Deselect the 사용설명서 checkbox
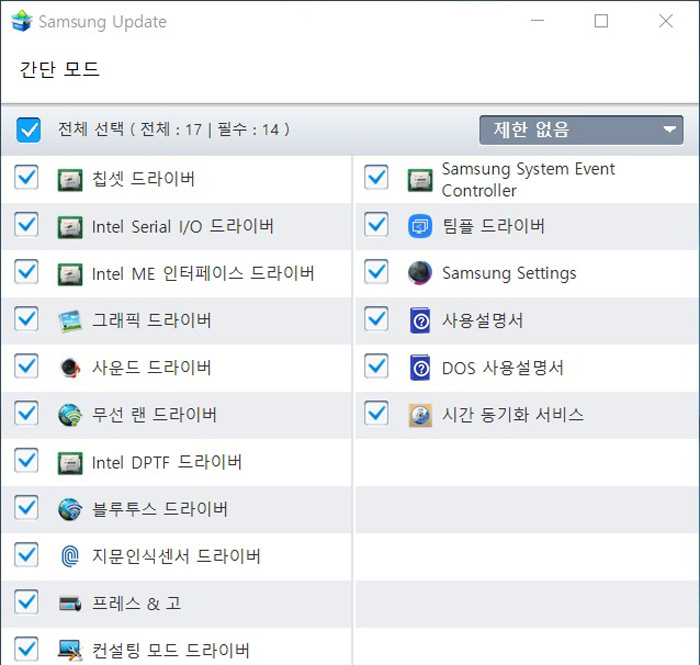The image size is (700, 665). pyautogui.click(x=376, y=319)
